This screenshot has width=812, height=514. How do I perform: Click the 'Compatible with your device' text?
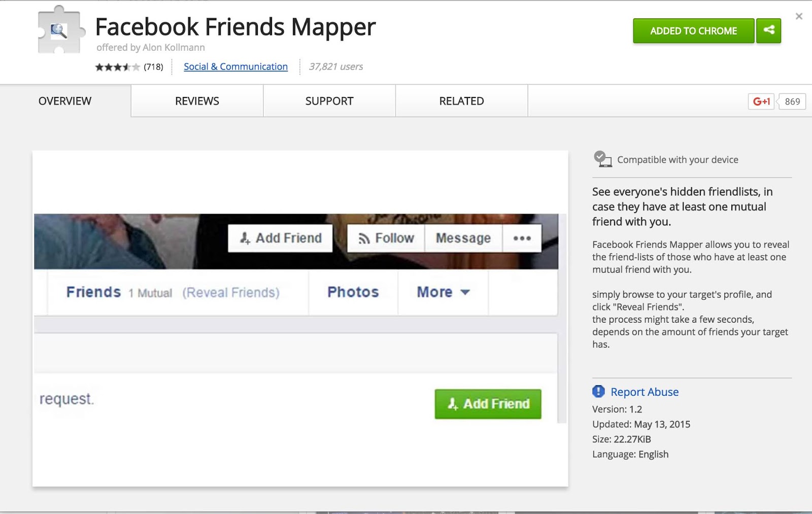tap(678, 160)
